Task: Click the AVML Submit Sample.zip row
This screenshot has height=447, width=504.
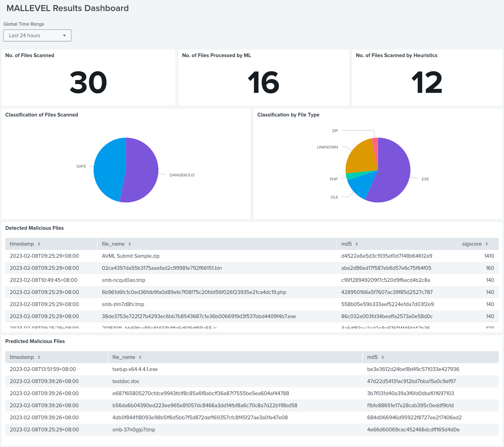Action: [x=130, y=256]
